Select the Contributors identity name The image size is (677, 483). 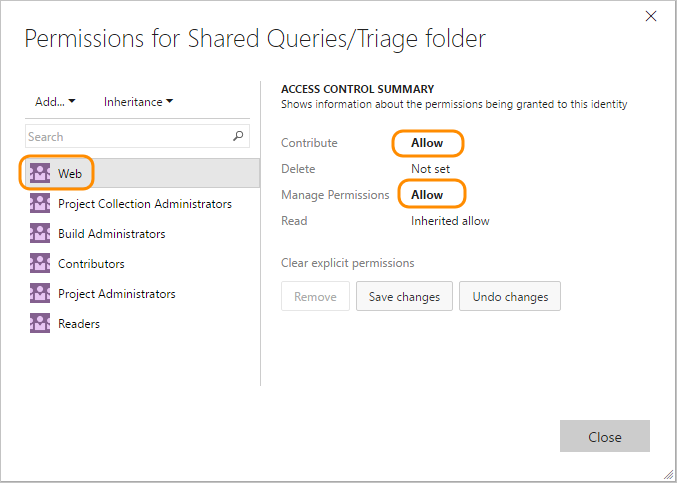[91, 264]
